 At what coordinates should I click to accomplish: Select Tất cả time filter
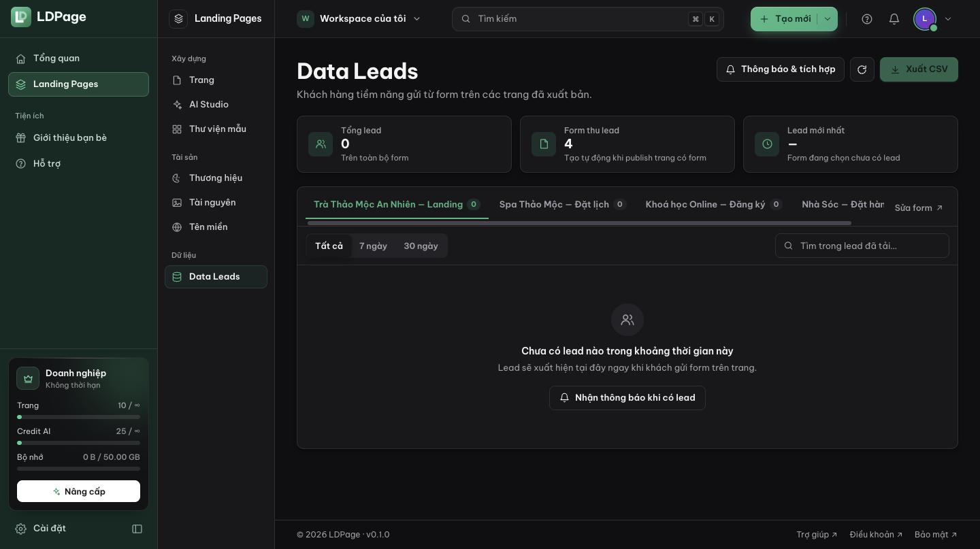[329, 246]
